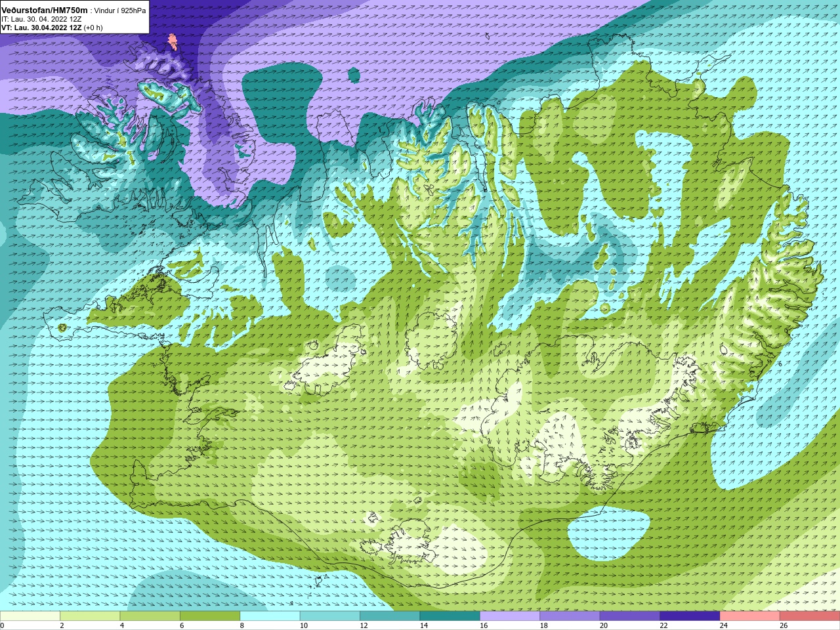Click the legend scale label '6'
The height and width of the screenshot is (630, 840).
182,626
